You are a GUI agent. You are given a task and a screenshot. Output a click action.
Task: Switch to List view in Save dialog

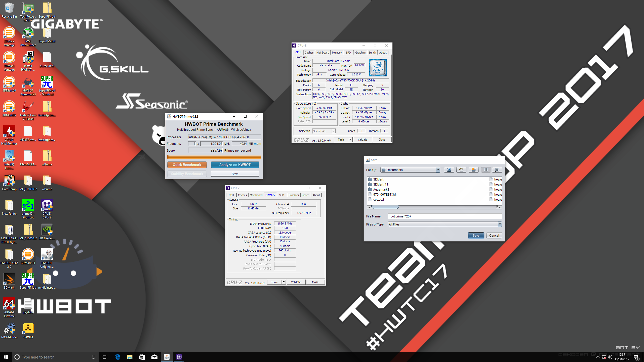[486, 170]
